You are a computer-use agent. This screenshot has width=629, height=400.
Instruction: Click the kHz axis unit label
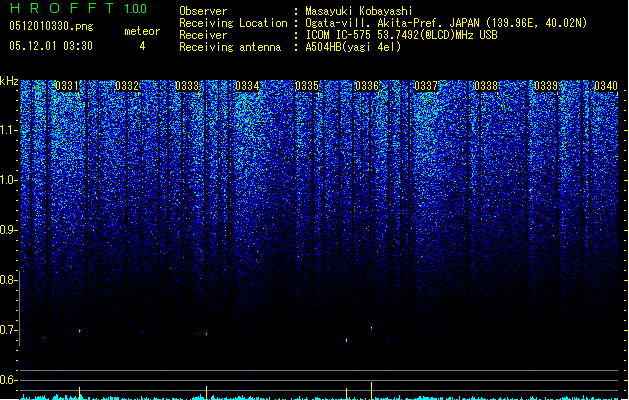pos(9,81)
